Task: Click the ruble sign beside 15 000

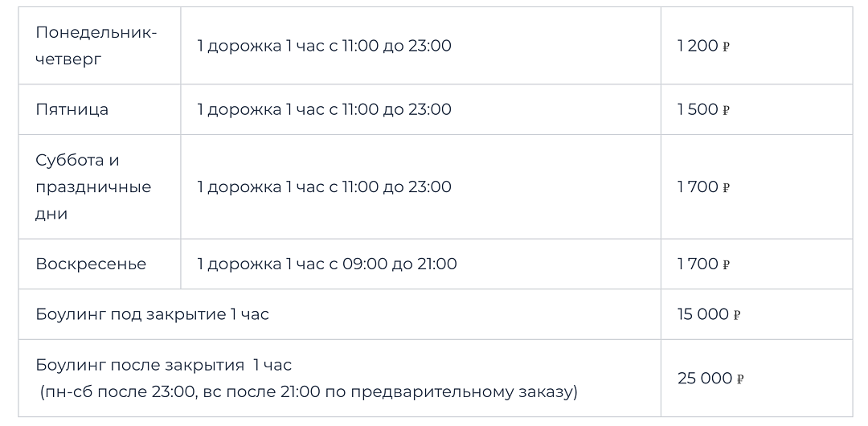Action: click(736, 315)
